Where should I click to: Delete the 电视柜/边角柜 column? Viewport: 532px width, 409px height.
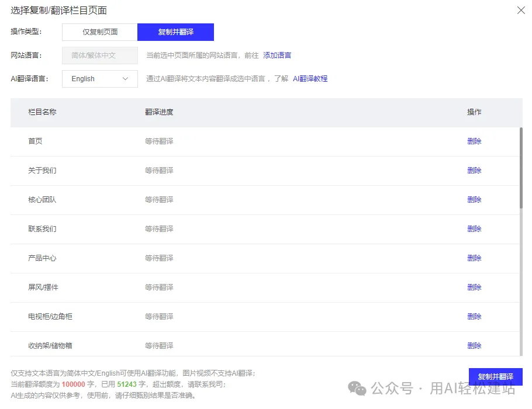pos(474,316)
